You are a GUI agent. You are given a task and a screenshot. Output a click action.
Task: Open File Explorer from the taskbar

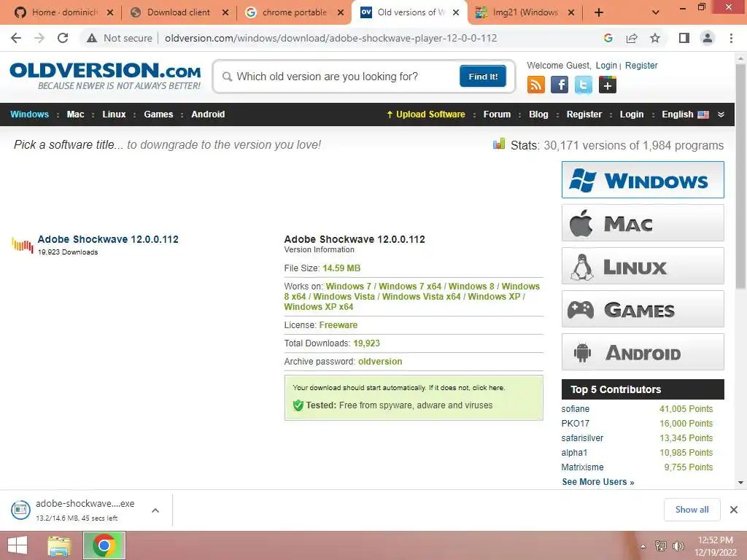pos(59,545)
